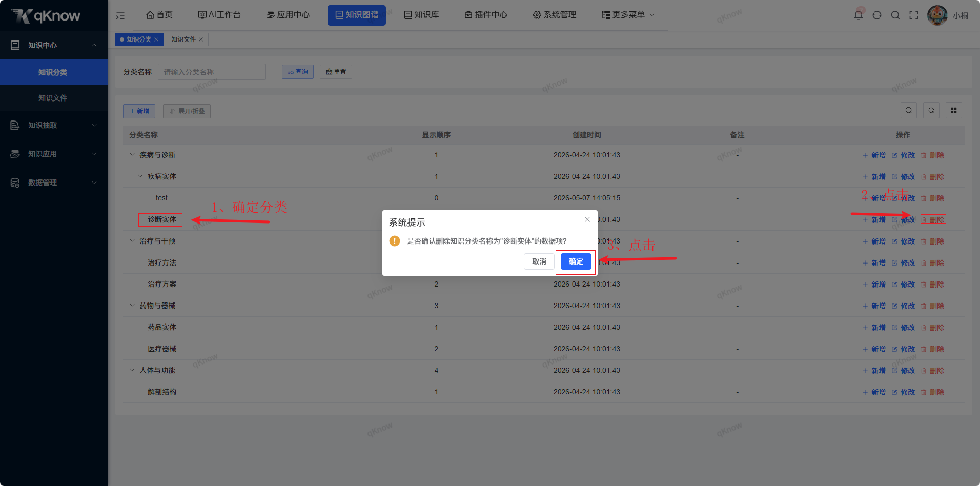Toggle search bar visibility icon above table
This screenshot has width=980, height=486.
tap(909, 110)
